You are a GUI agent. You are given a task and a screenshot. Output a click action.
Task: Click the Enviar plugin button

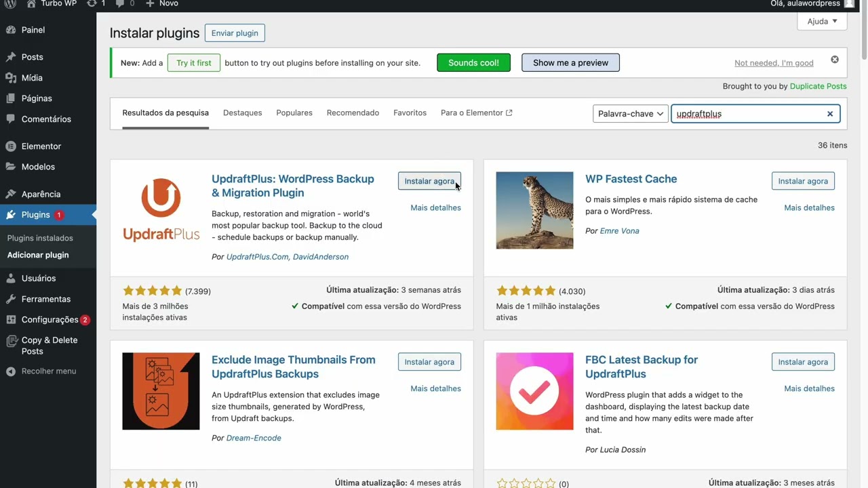[x=235, y=33]
